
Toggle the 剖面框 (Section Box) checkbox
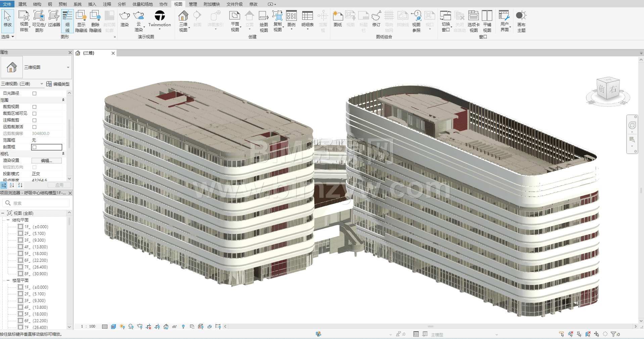pos(34,147)
